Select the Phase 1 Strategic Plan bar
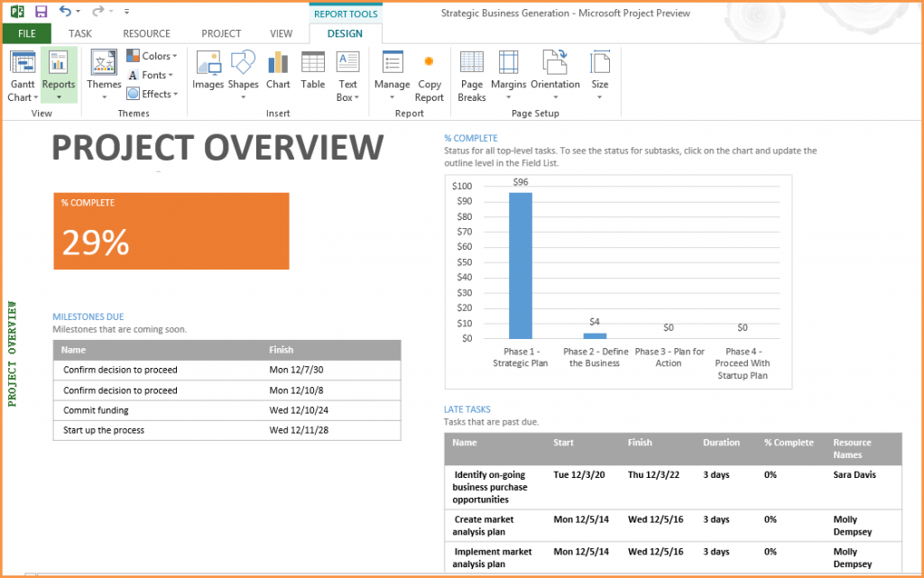Viewport: 924px width, 578px height. (521, 265)
